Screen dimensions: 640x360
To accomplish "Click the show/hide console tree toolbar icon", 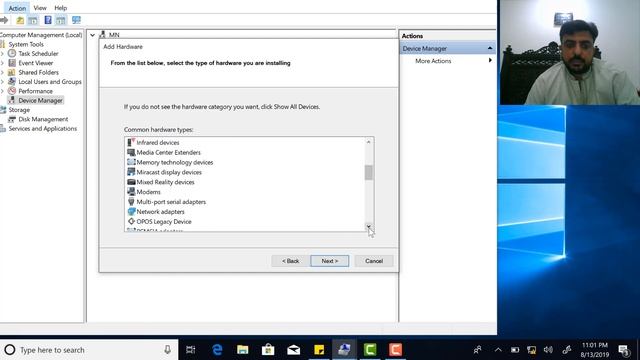I will tap(33, 20).
